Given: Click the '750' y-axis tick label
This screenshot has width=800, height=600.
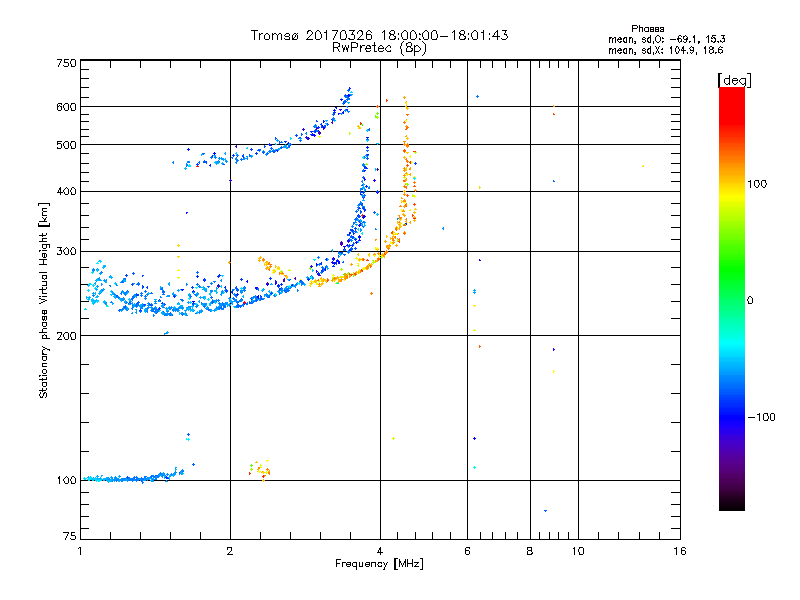Looking at the screenshot, I should click(x=66, y=63).
